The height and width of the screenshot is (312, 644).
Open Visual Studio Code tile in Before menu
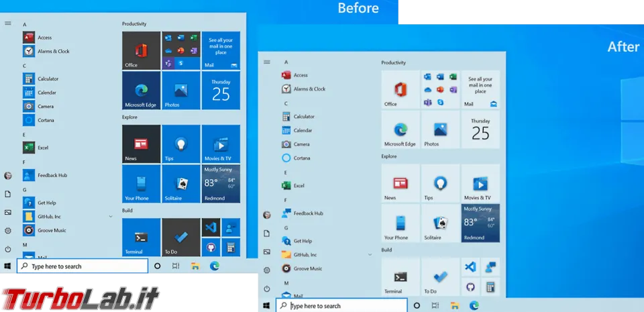211,227
